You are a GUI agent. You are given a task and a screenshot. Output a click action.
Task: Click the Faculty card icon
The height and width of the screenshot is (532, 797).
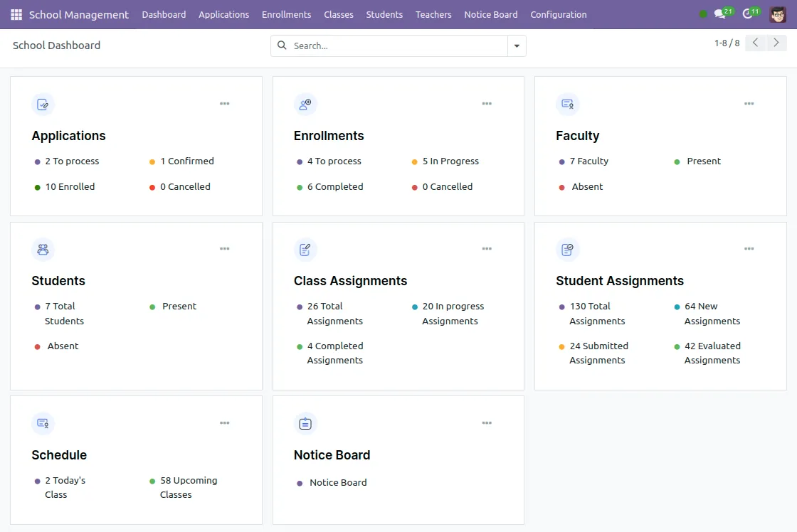click(x=567, y=105)
